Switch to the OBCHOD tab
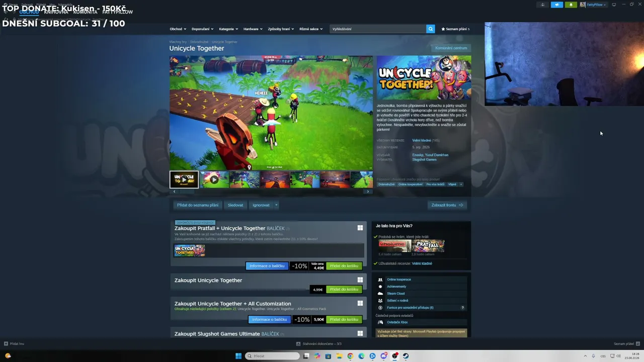Viewport: 644px width, 362px height. click(x=29, y=12)
